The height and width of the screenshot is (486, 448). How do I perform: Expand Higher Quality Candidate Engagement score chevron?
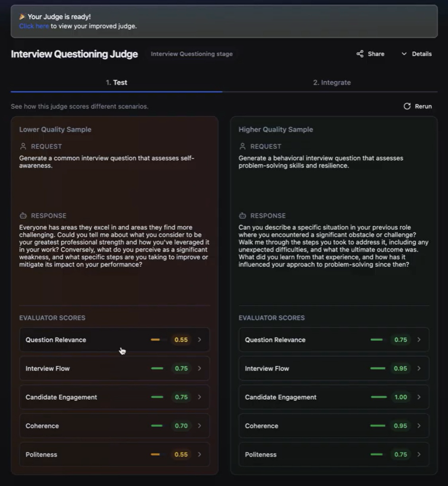(x=419, y=397)
